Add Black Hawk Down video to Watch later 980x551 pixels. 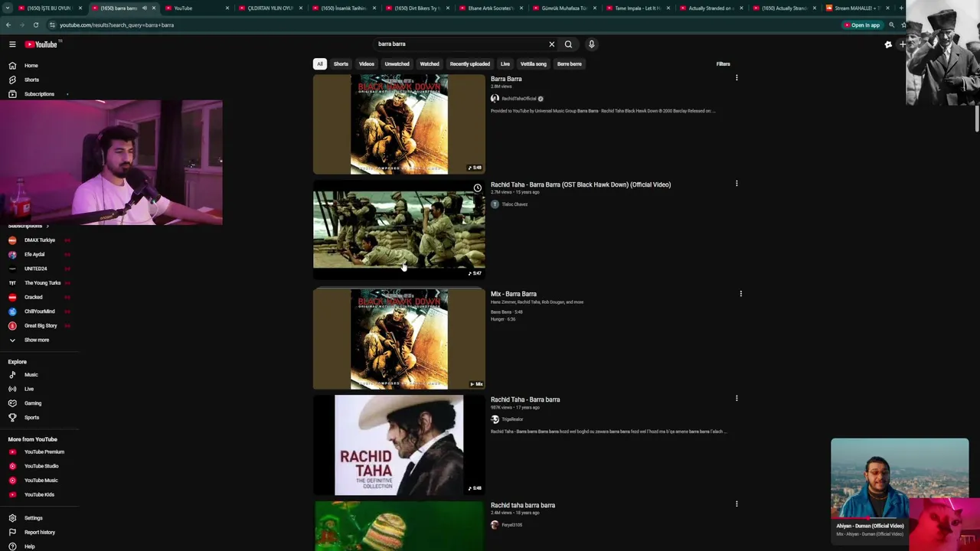coord(477,188)
